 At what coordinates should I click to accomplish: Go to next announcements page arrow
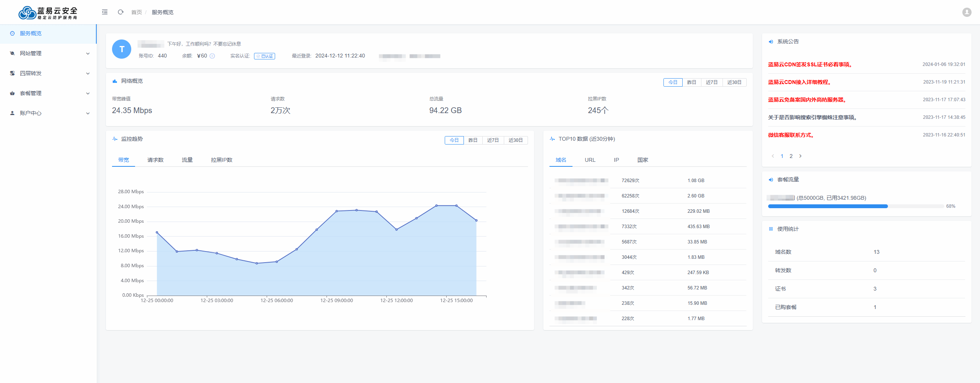pos(800,156)
